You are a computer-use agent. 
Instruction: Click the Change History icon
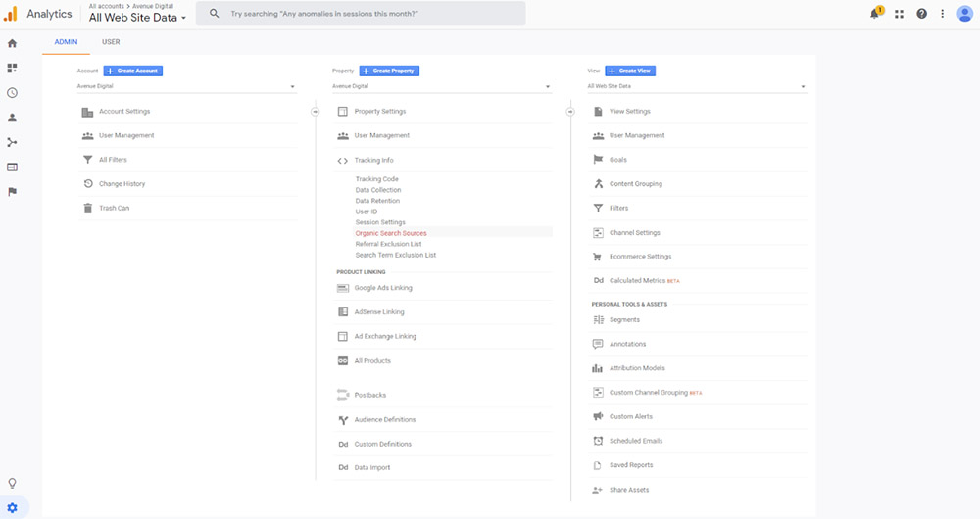tap(88, 184)
